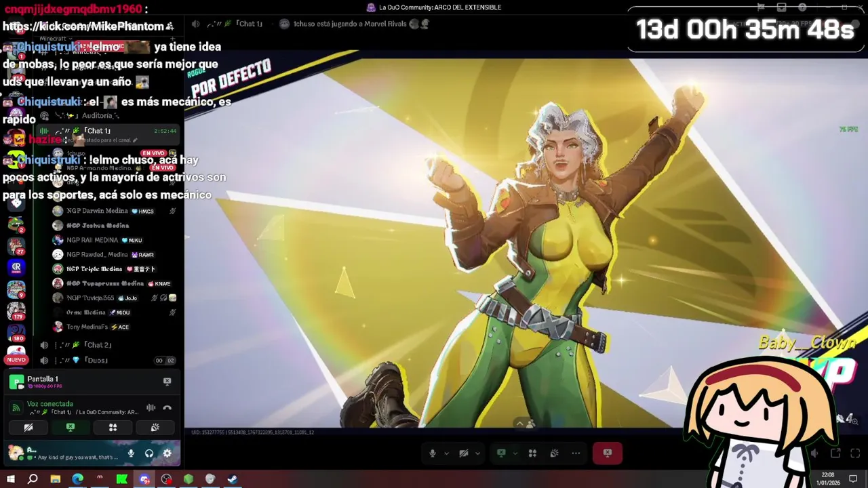Pop out the stream window
The height and width of the screenshot is (488, 868).
tap(835, 453)
